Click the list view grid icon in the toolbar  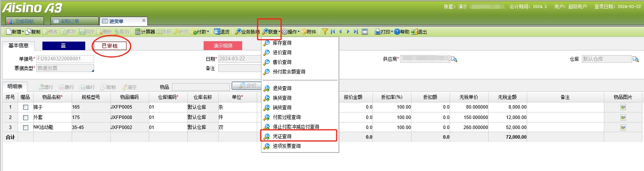pyautogui.click(x=365, y=32)
